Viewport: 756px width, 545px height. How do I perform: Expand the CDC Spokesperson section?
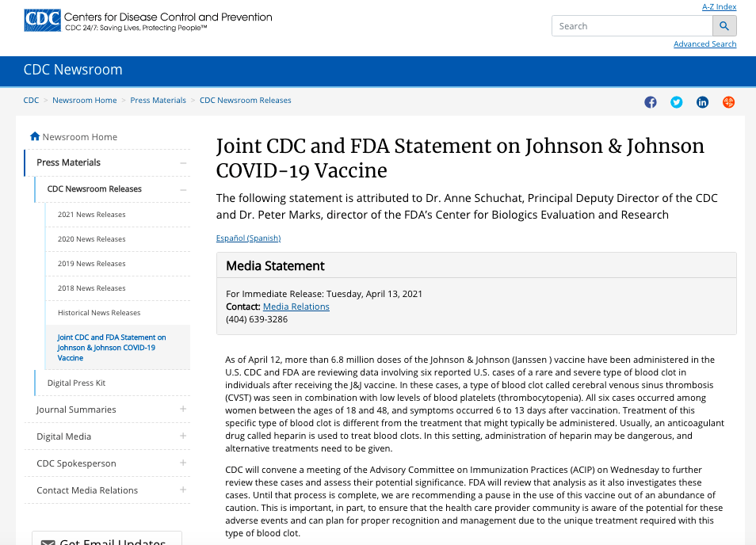click(x=183, y=463)
